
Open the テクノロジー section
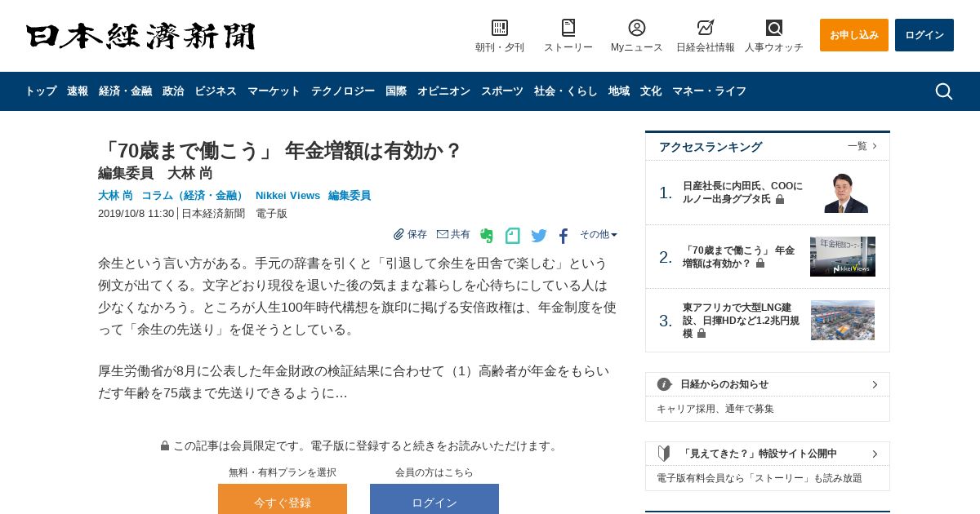(x=343, y=91)
